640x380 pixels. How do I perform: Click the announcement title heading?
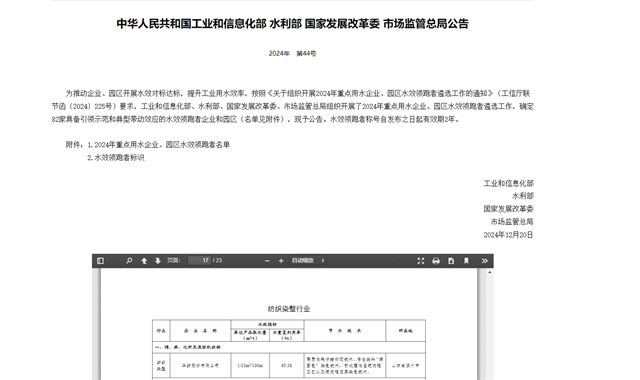(293, 24)
